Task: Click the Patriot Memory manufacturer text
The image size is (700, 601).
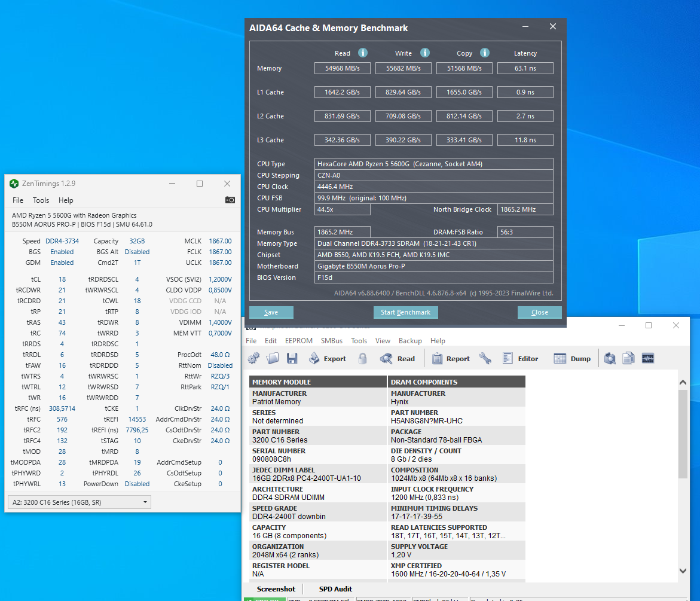Action: (x=276, y=402)
